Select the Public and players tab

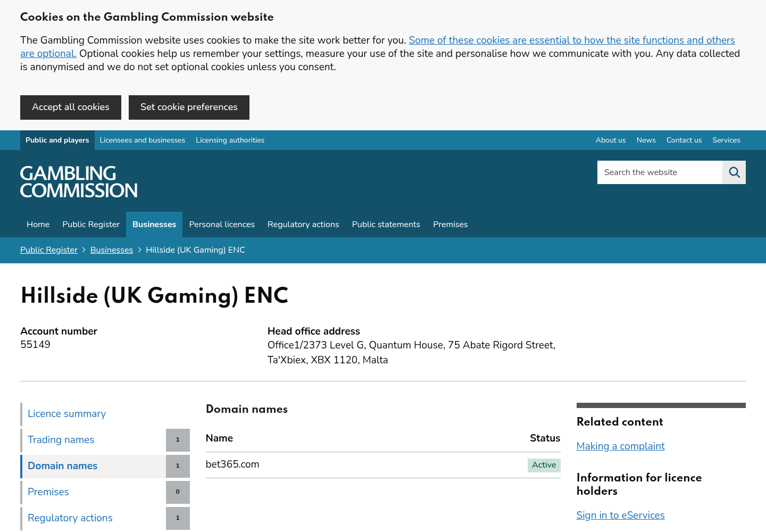pos(57,140)
